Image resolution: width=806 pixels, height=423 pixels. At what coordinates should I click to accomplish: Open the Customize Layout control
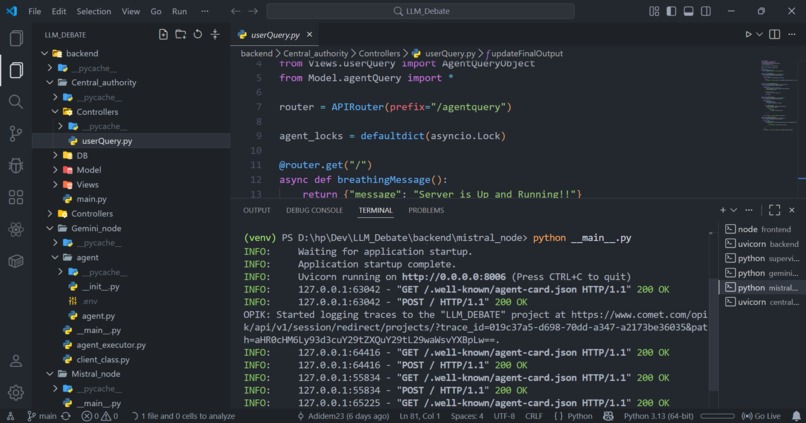pyautogui.click(x=654, y=11)
